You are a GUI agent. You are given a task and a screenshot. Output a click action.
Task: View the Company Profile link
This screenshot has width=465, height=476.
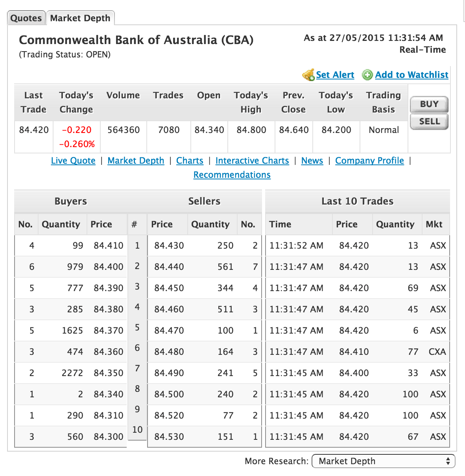(x=369, y=161)
